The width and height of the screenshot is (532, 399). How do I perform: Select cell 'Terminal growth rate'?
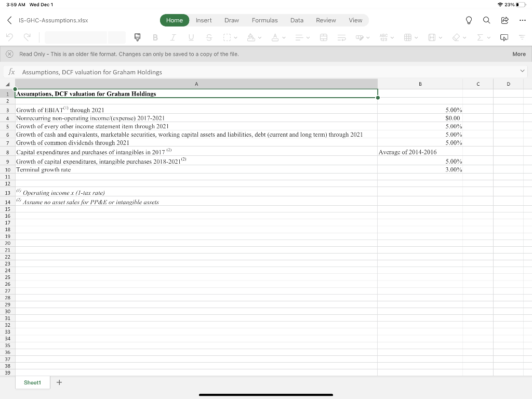click(196, 169)
